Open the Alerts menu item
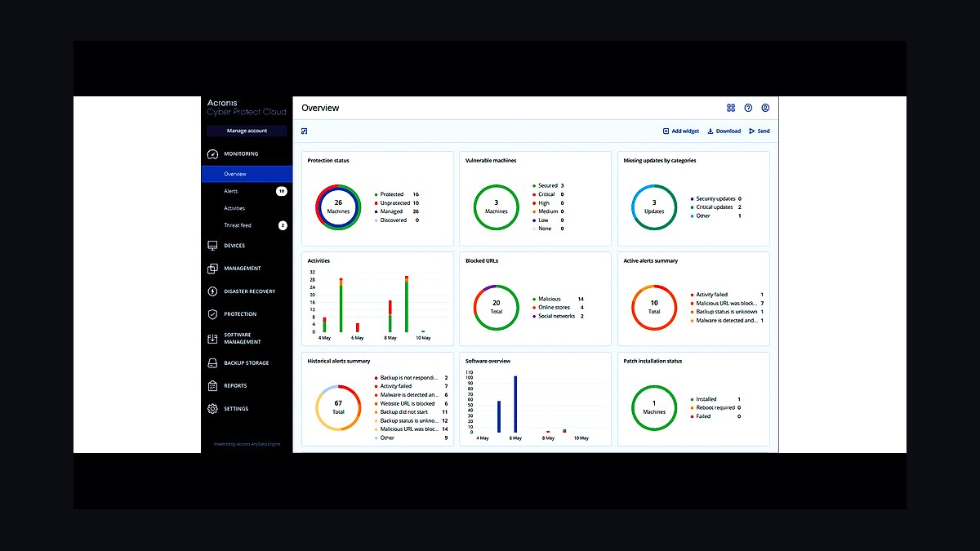 point(231,191)
